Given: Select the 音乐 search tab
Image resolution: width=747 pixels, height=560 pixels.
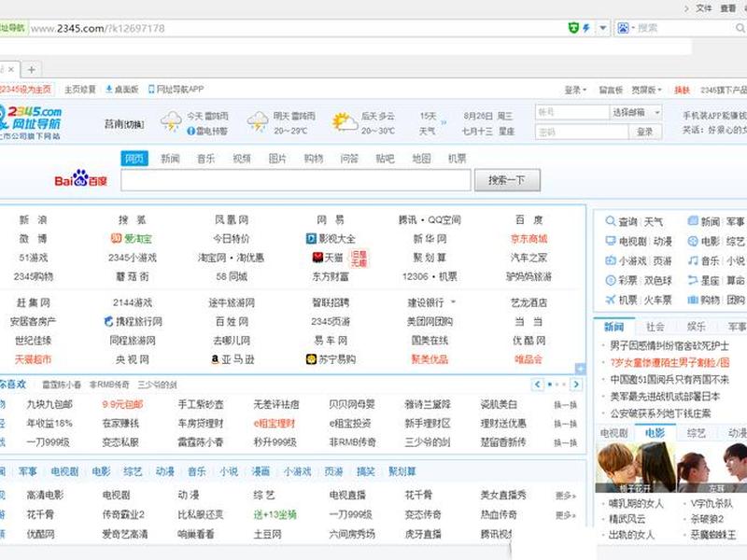Looking at the screenshot, I should (205, 159).
